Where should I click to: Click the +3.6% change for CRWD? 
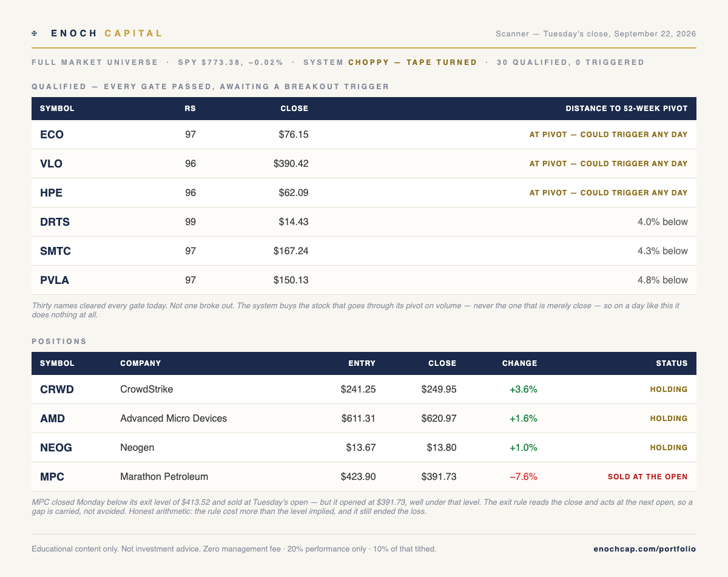pyautogui.click(x=524, y=390)
